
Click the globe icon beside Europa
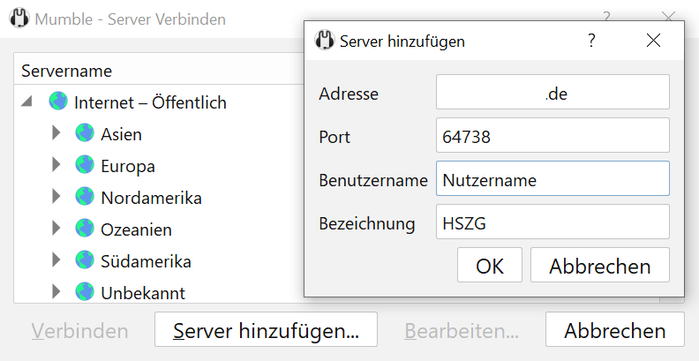pos(84,164)
